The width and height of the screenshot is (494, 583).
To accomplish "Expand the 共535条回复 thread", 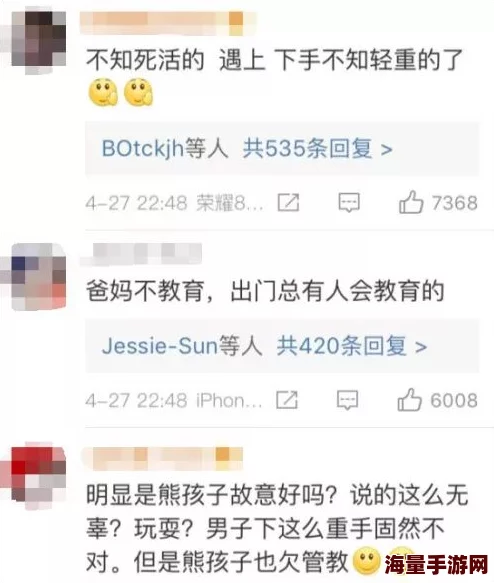I will pos(318,148).
